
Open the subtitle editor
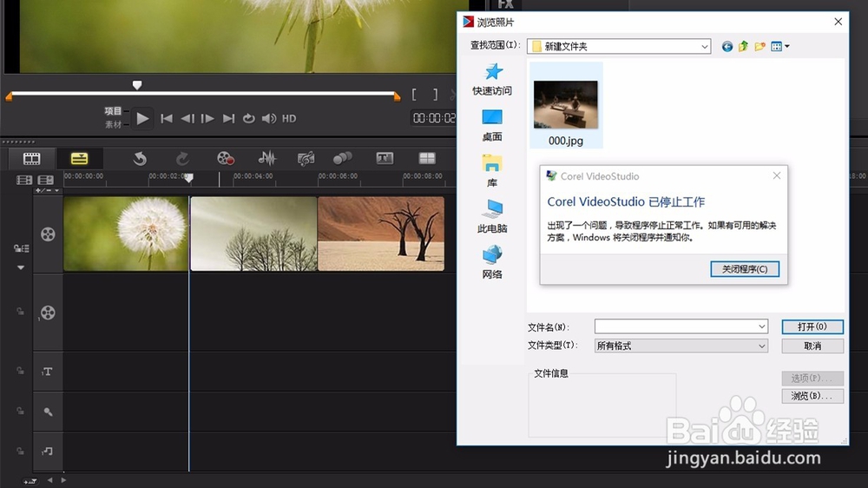(385, 158)
